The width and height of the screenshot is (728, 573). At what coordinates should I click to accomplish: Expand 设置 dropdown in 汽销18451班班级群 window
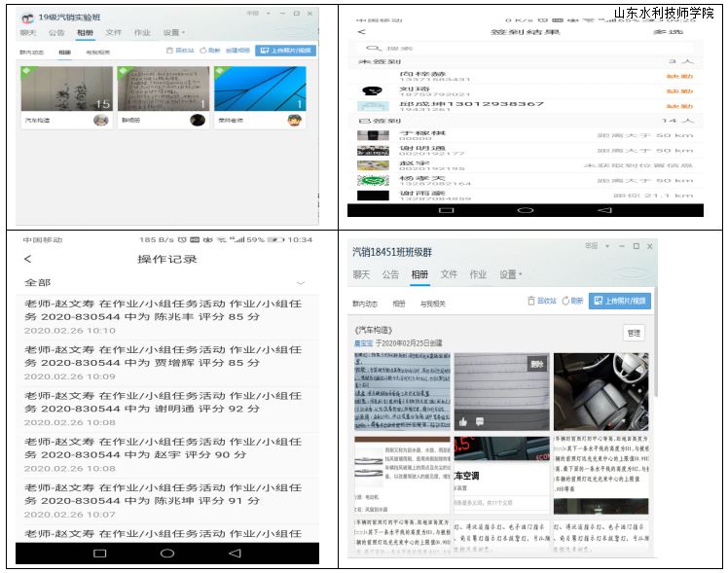coord(510,274)
